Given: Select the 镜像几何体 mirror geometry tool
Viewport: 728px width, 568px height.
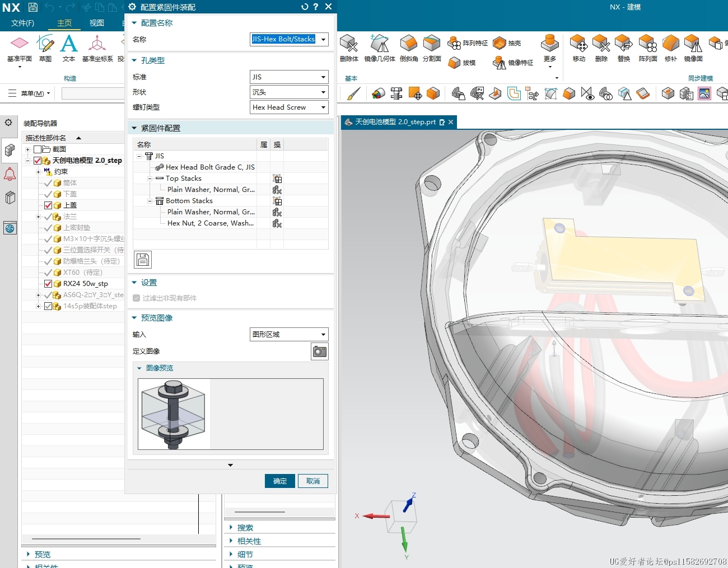Looking at the screenshot, I should (x=380, y=49).
